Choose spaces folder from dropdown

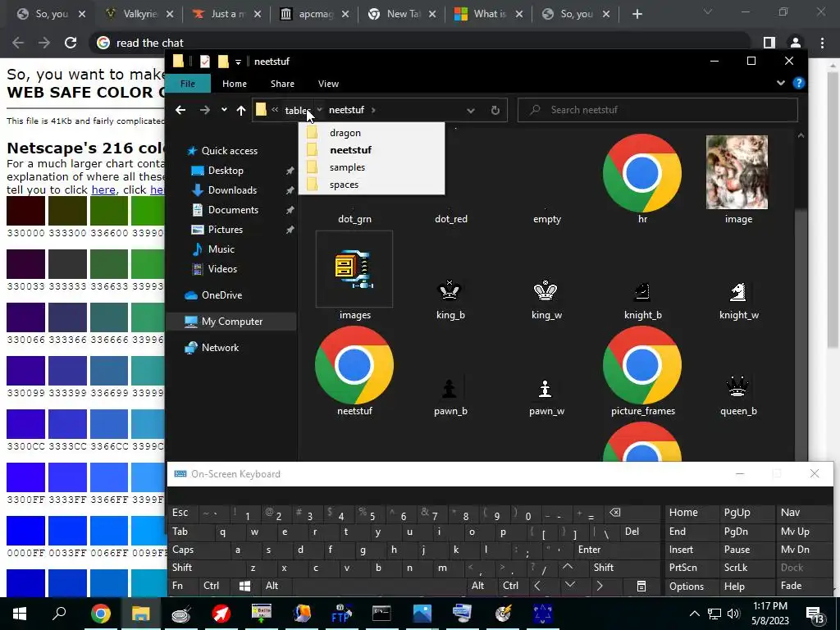[x=372, y=185]
